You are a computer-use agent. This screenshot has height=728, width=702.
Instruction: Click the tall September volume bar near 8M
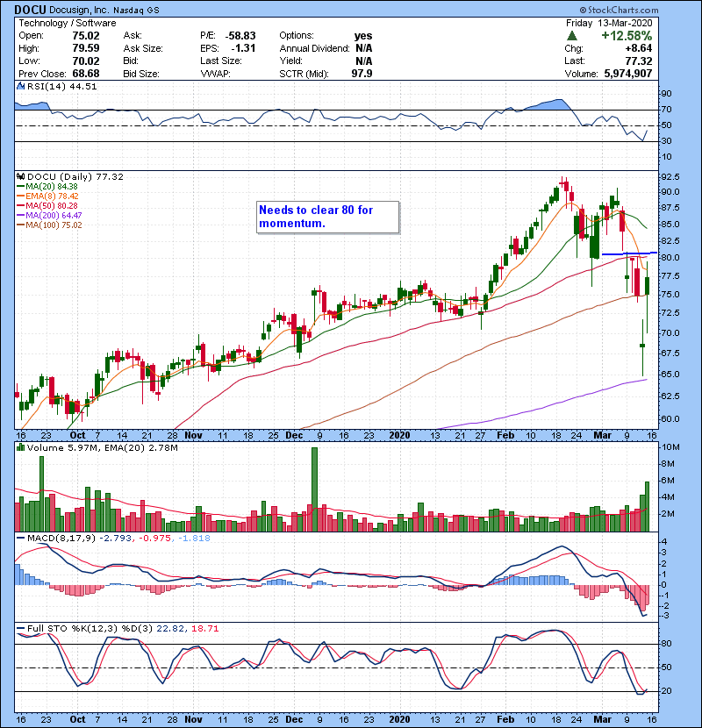[x=42, y=494]
